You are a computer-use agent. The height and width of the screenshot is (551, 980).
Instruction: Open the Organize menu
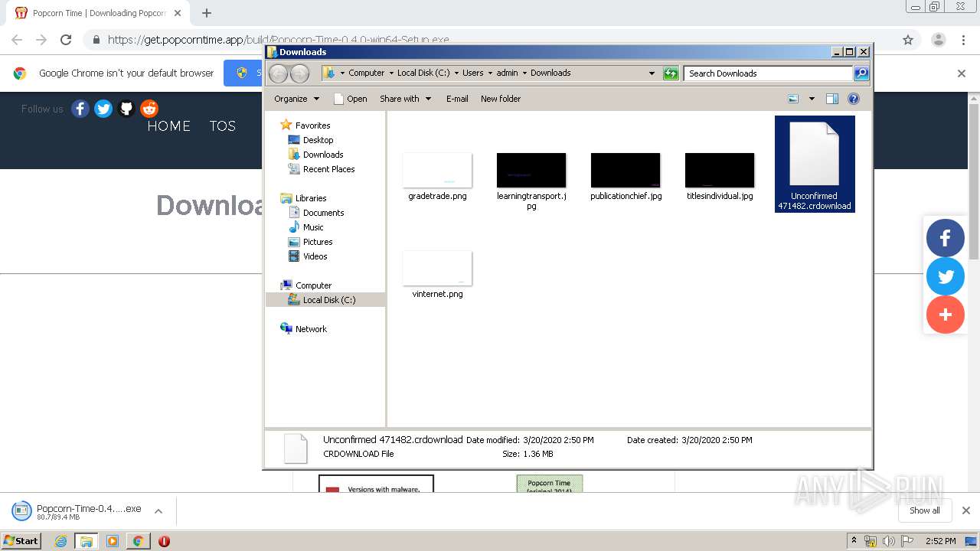pyautogui.click(x=296, y=99)
